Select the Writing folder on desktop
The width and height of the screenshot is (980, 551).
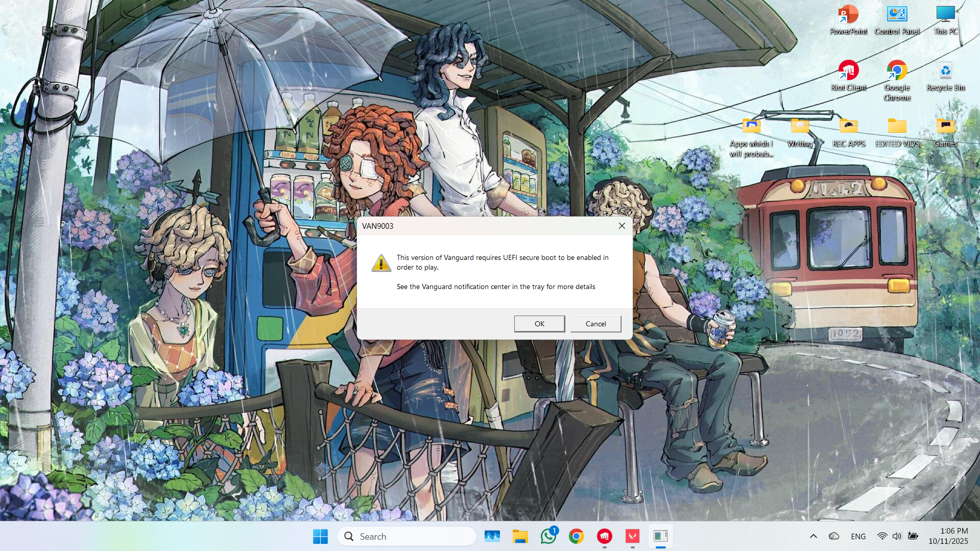tap(800, 132)
